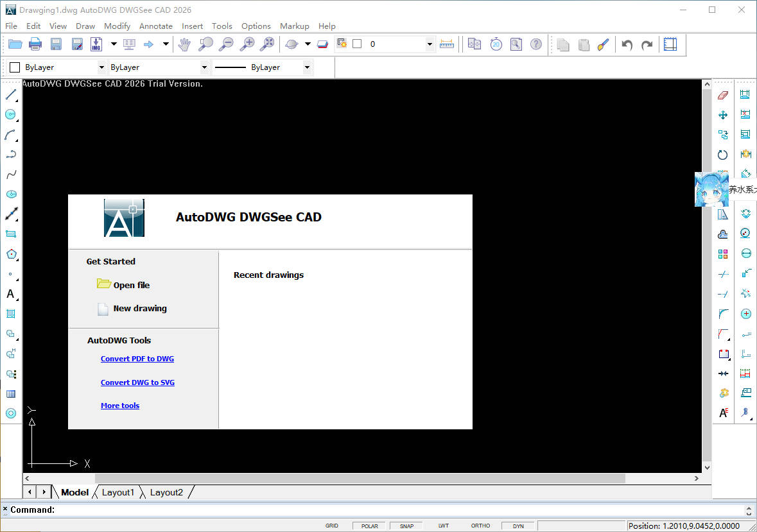This screenshot has width=757, height=532.
Task: Select the Table tool in left toolbar
Action: coord(11,394)
